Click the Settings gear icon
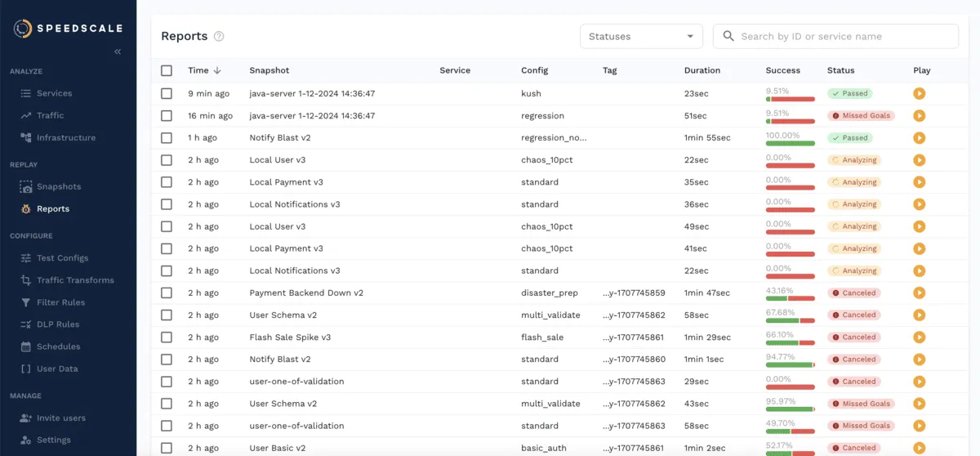 click(26, 440)
